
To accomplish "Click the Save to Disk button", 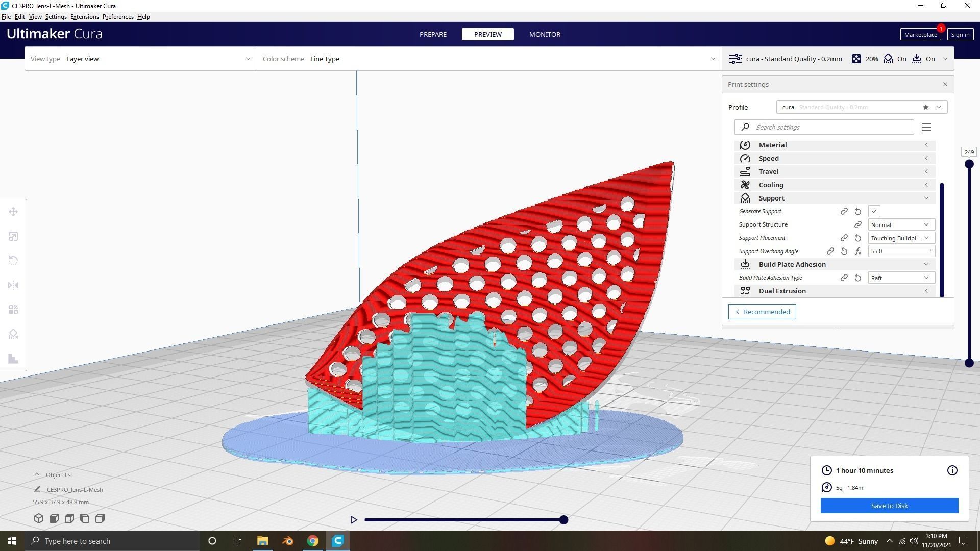I will [889, 506].
